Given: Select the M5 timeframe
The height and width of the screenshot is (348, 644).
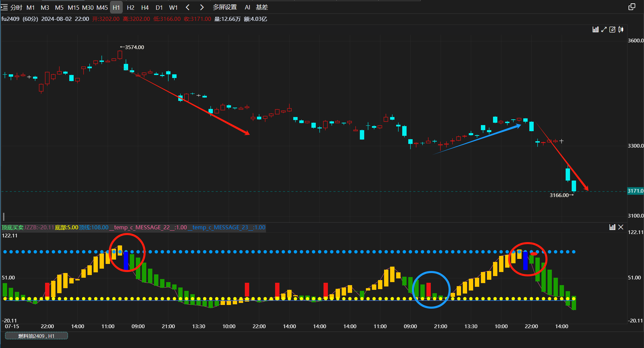Looking at the screenshot, I should tap(59, 7).
